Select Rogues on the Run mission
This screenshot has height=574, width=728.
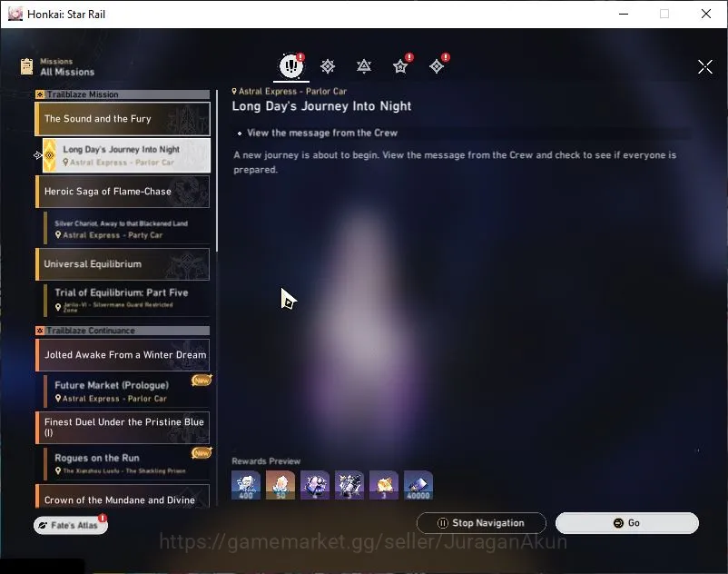[x=126, y=463]
